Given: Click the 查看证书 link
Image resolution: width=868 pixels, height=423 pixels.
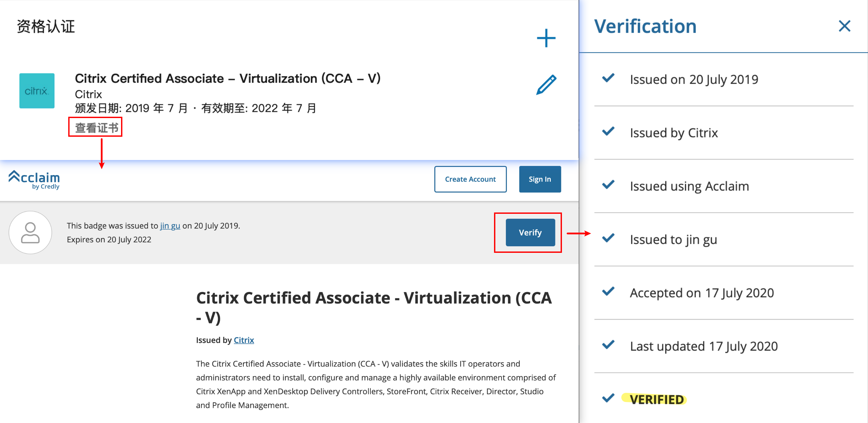Looking at the screenshot, I should (x=96, y=128).
